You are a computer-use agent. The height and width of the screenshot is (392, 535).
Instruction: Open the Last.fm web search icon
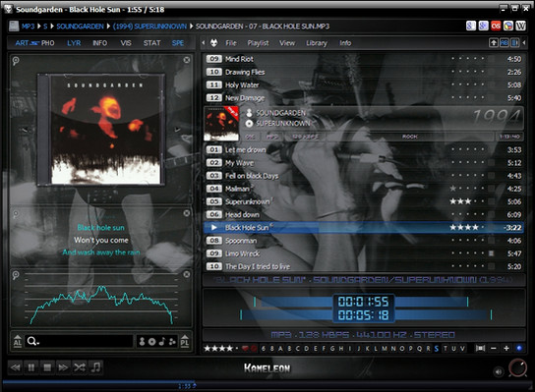pos(496,26)
